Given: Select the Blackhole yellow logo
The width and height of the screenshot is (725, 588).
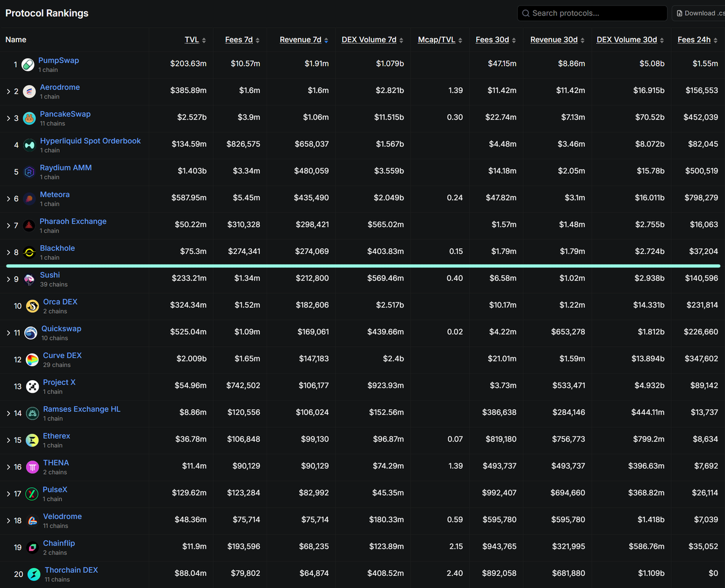Looking at the screenshot, I should click(29, 252).
